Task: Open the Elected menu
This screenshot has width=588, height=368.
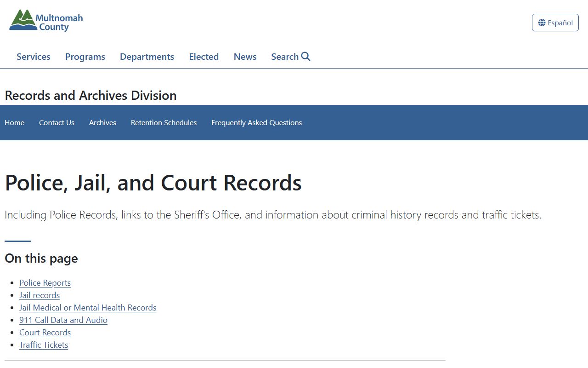Action: click(x=204, y=57)
